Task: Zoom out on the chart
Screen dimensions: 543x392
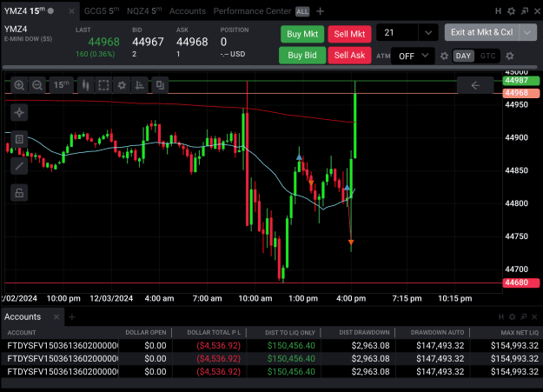Action: [37, 85]
